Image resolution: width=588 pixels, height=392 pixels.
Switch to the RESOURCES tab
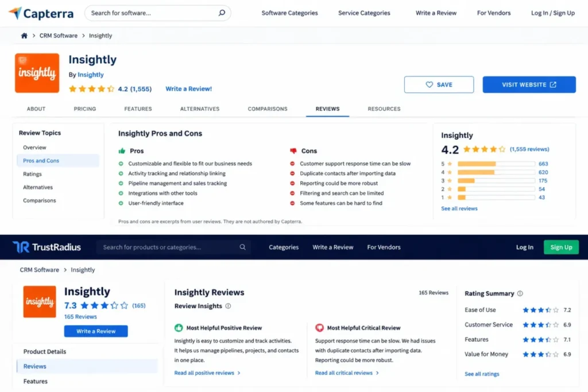pyautogui.click(x=384, y=109)
